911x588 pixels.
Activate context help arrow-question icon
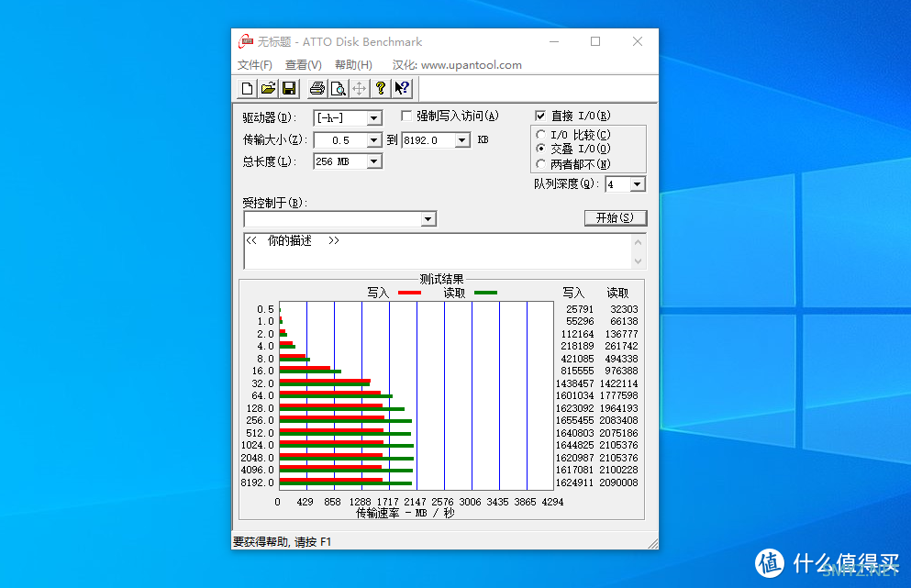[402, 88]
